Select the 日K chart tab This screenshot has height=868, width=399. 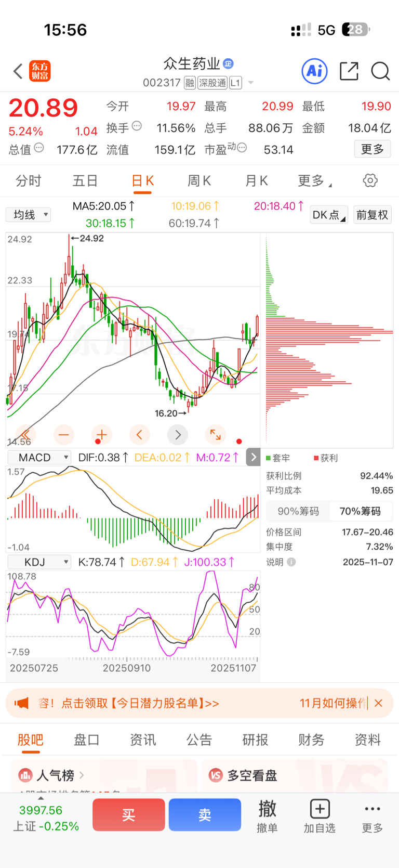coord(142,180)
